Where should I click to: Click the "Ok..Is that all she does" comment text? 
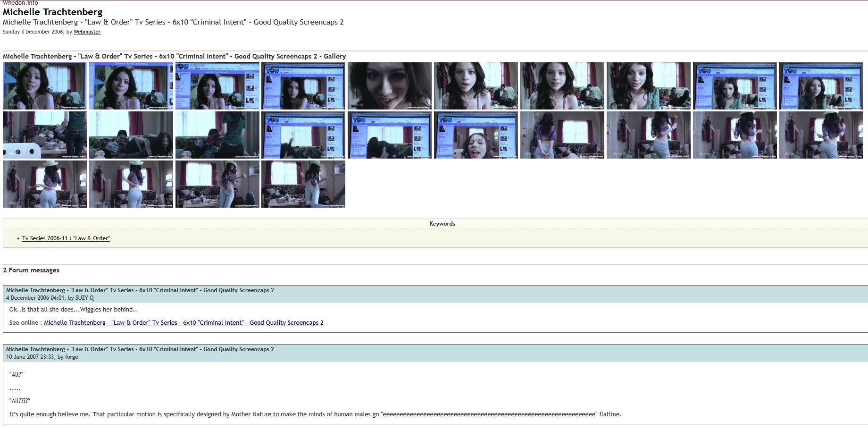click(x=73, y=310)
